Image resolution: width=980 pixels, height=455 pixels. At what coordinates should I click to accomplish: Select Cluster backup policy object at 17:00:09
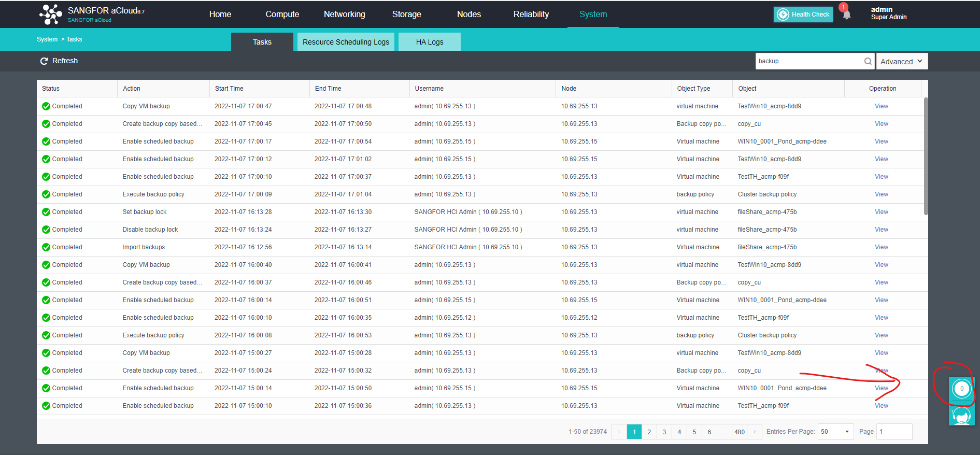(x=767, y=194)
